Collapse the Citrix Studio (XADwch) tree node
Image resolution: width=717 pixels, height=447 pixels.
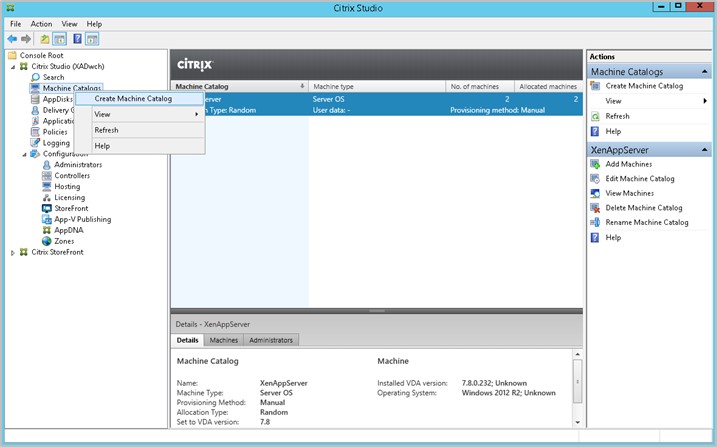13,66
